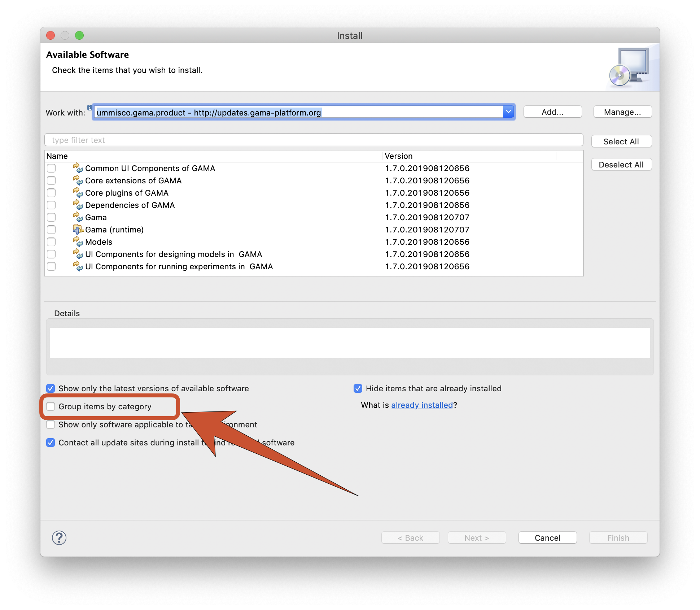Check the Common UI Components of GAMA checkbox
The image size is (700, 610).
51,168
